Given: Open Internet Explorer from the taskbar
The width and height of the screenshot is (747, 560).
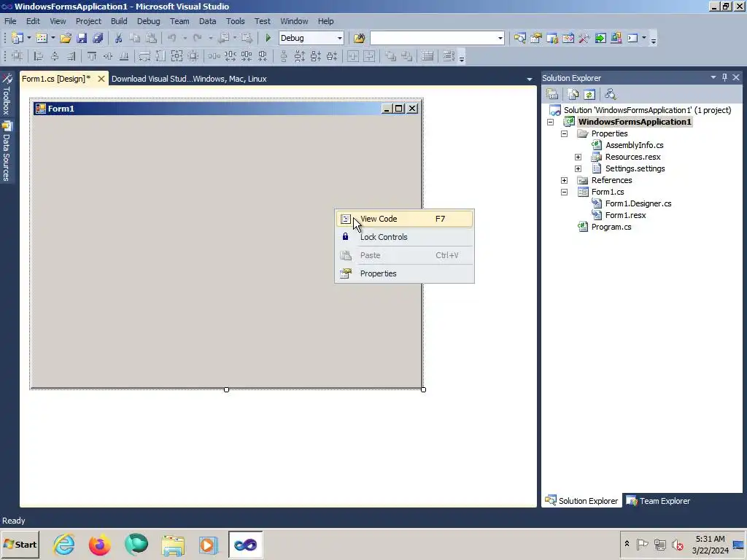Looking at the screenshot, I should click(64, 545).
